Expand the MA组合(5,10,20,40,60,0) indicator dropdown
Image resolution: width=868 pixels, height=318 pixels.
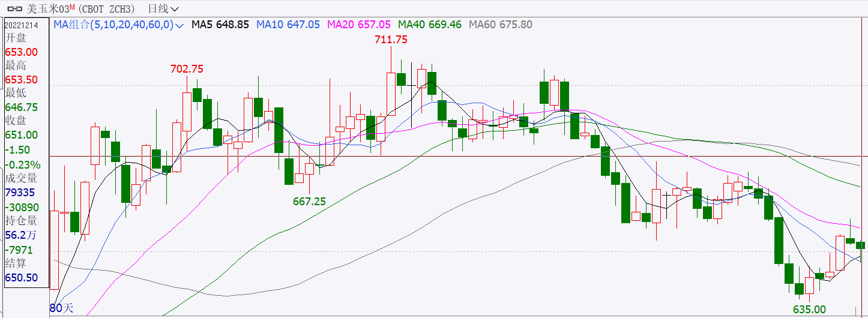[119, 25]
